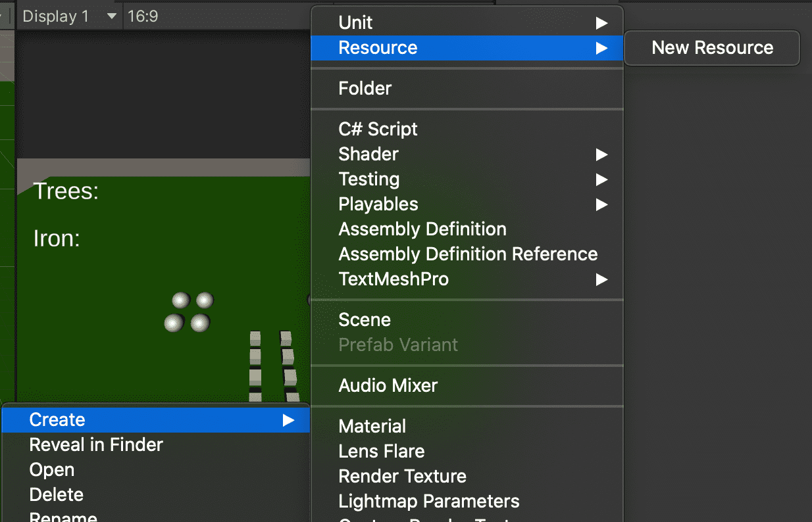Create a Render Texture
The width and height of the screenshot is (812, 522).
(x=467, y=476)
